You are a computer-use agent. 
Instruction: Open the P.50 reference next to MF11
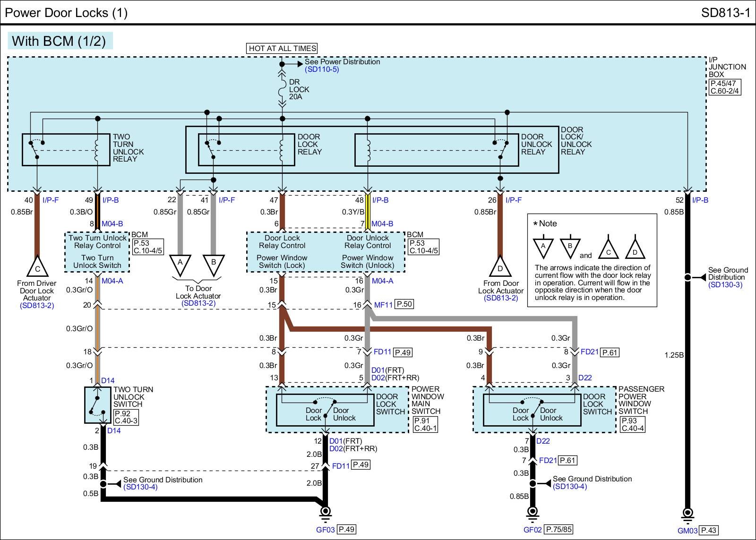(x=404, y=304)
